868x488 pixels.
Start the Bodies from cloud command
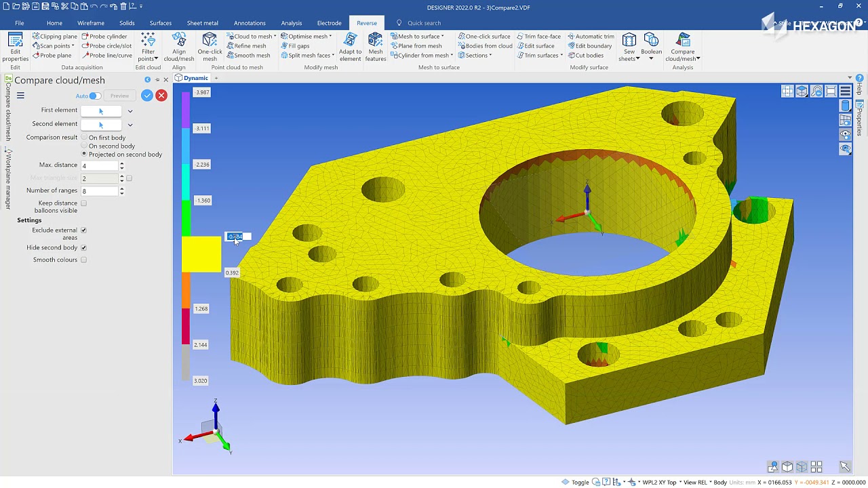click(x=485, y=46)
